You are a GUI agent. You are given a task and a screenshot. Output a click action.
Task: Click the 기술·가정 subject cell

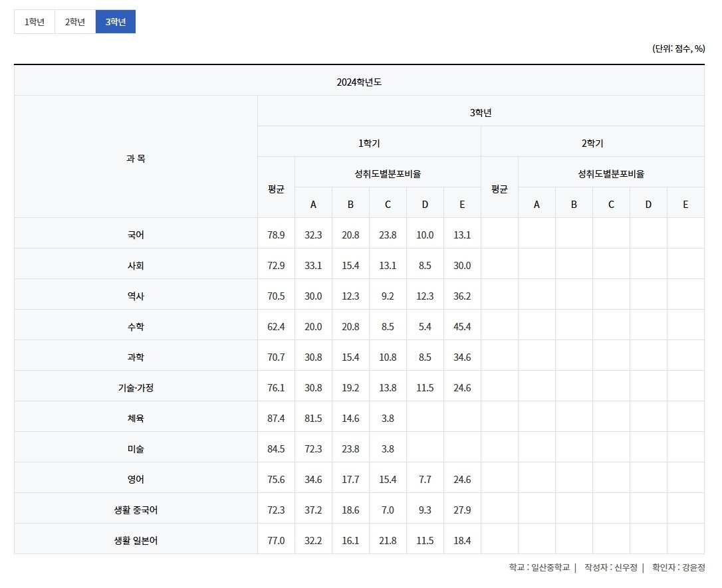point(136,388)
